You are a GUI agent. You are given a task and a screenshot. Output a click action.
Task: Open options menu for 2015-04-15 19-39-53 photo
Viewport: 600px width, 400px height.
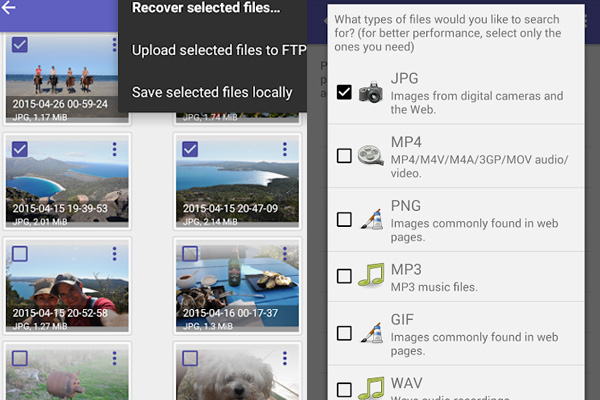(114, 149)
